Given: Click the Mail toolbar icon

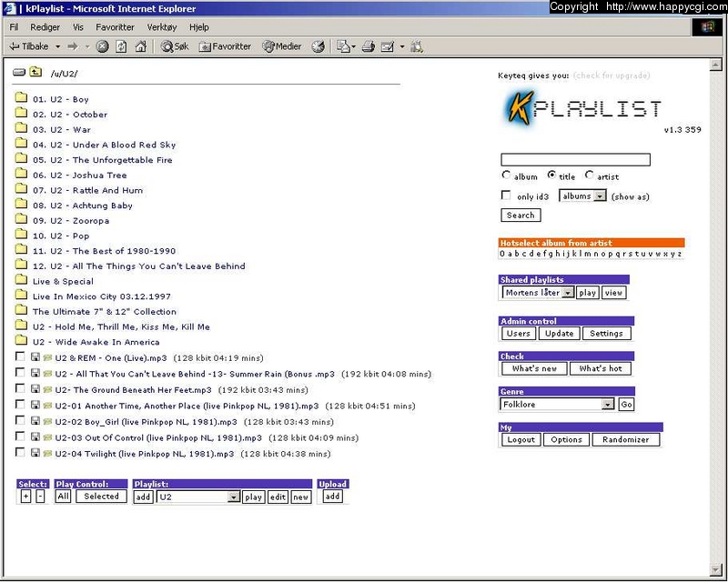Looking at the screenshot, I should [x=343, y=46].
